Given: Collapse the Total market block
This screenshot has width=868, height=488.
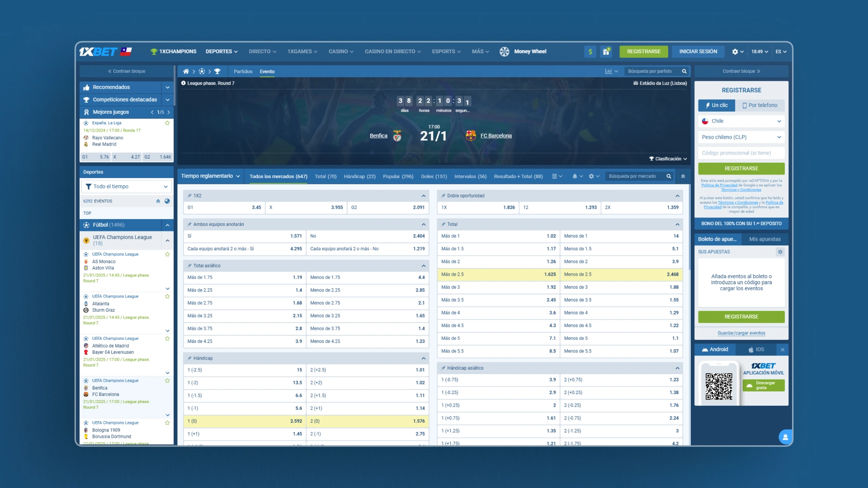Looking at the screenshot, I should [x=677, y=224].
